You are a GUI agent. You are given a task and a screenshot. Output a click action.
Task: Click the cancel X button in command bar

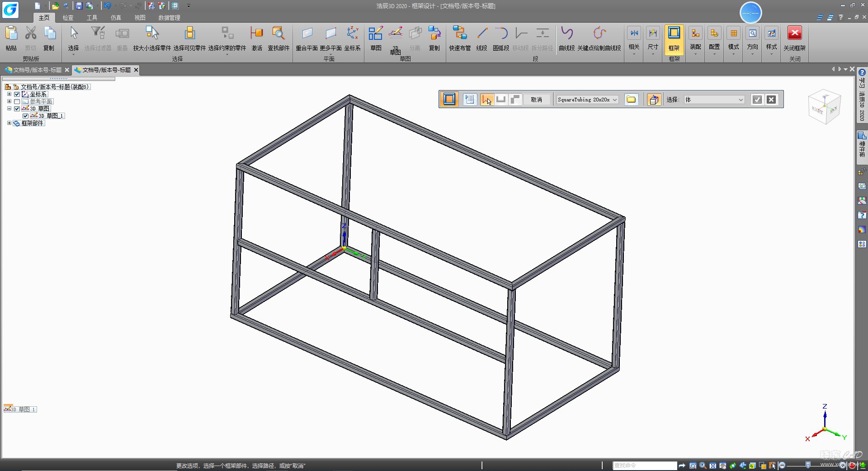point(771,100)
